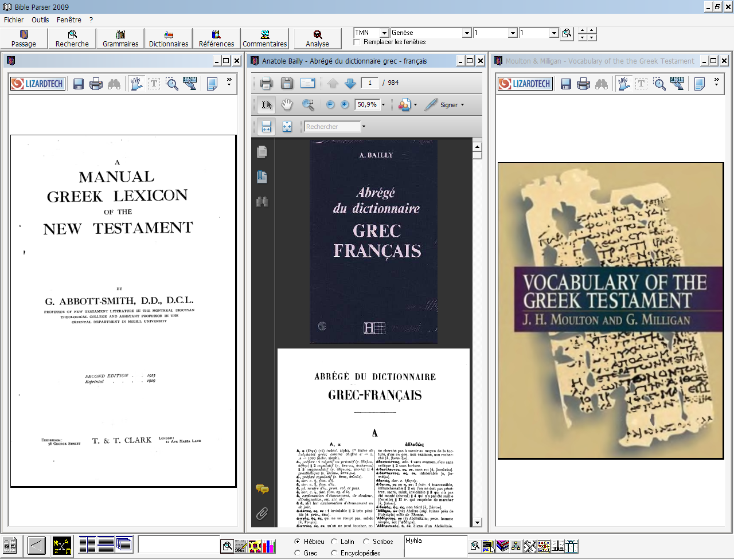Click the books stack icon in bottom toolbar

503,546
